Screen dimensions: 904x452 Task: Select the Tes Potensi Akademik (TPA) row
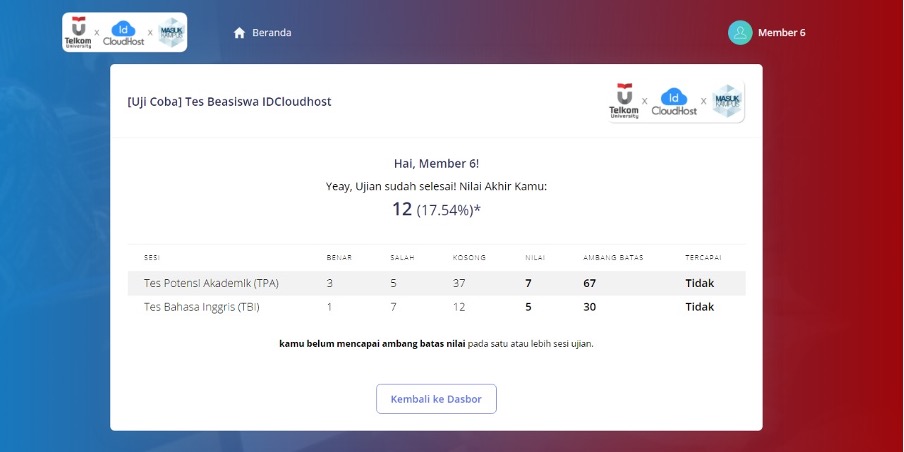click(211, 283)
